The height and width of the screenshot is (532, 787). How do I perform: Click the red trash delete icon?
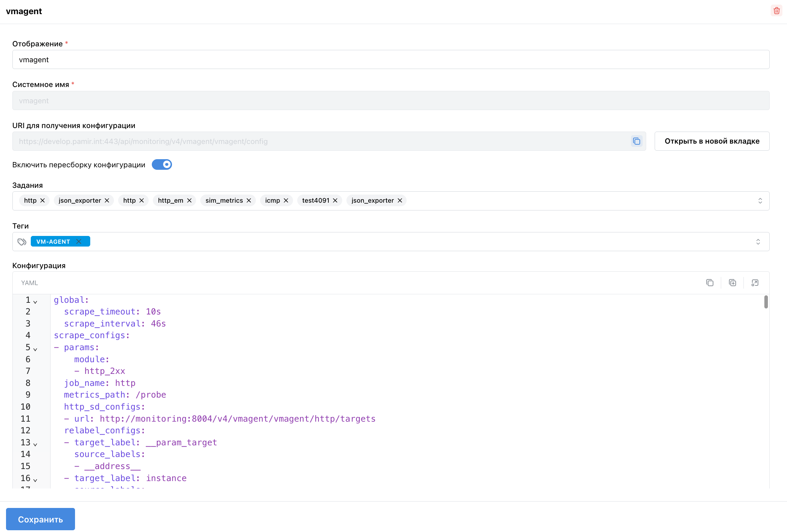[776, 11]
